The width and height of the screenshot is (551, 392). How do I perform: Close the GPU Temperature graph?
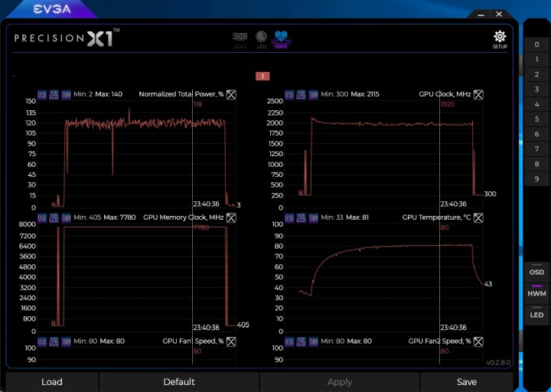click(x=478, y=218)
